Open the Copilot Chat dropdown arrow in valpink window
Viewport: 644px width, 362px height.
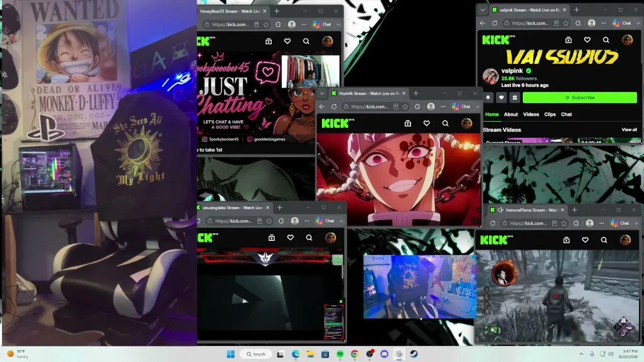tap(638, 23)
